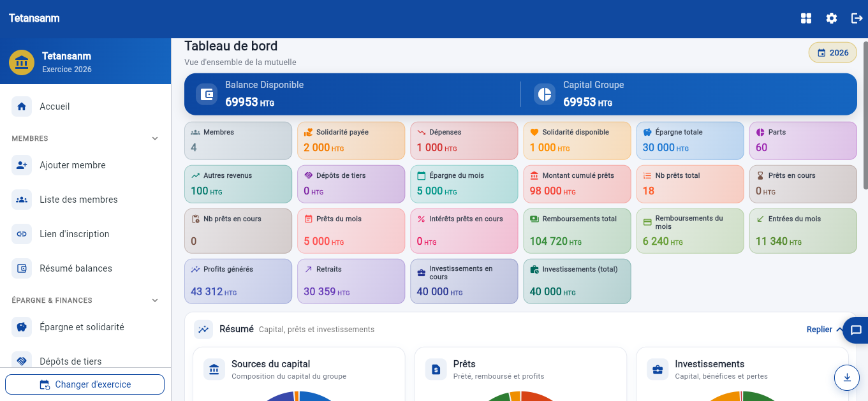Click the Tableau de bord heading
Screen dimensions: 868x401
(231, 46)
